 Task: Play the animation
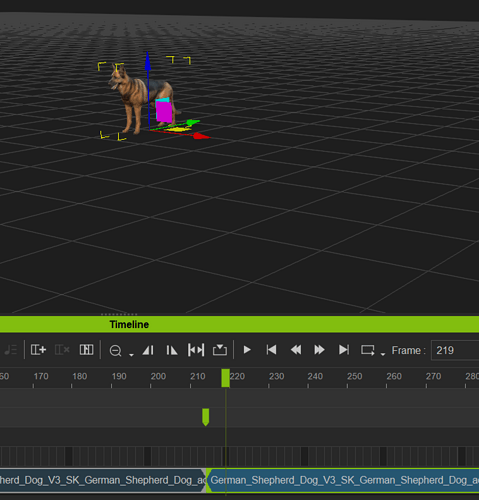tap(247, 350)
